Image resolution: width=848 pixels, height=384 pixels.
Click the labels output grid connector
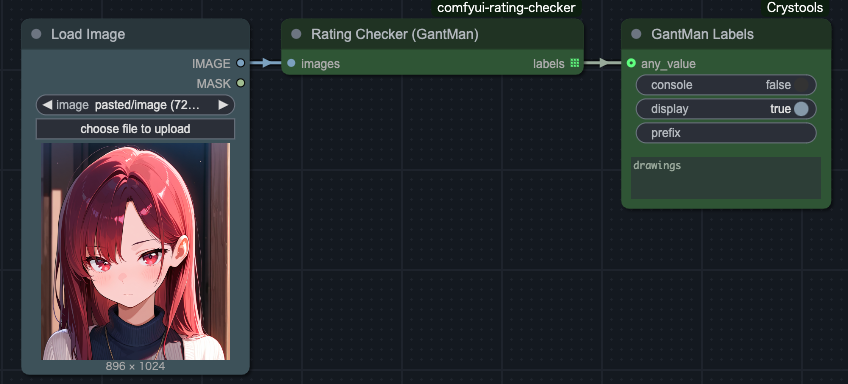[574, 63]
